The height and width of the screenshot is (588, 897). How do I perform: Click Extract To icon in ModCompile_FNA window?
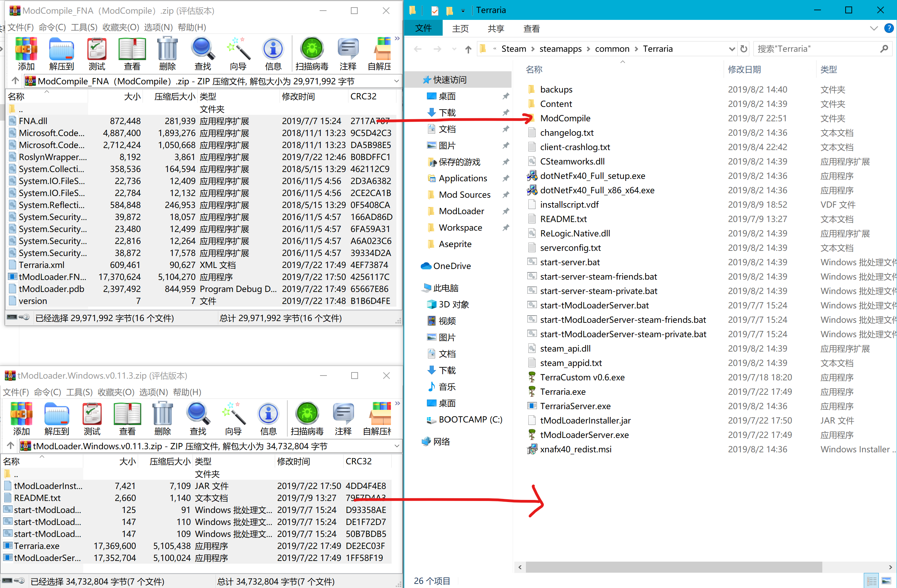pyautogui.click(x=61, y=53)
